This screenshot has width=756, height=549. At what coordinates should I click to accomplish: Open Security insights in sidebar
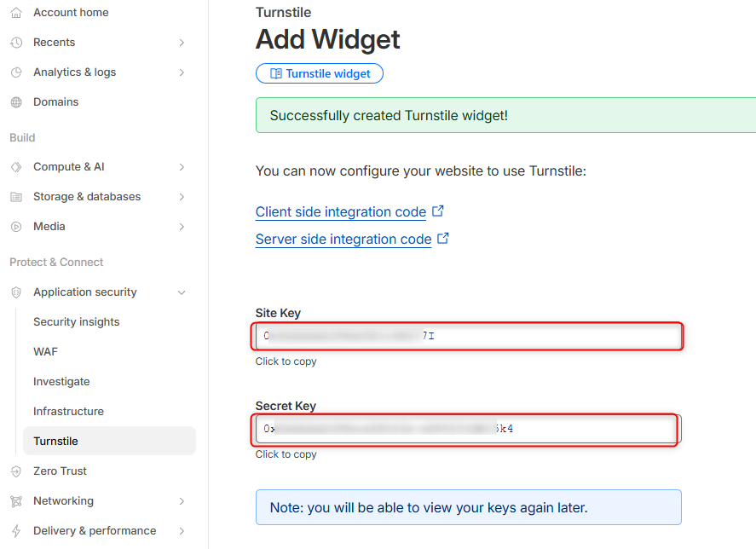coord(76,322)
